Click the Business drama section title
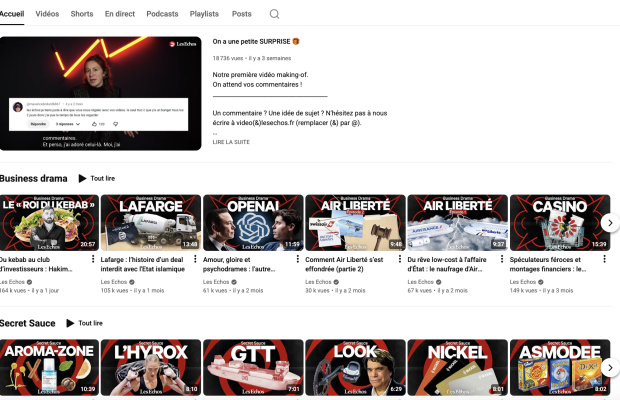Screen dimensions: 620x400 coord(34,178)
